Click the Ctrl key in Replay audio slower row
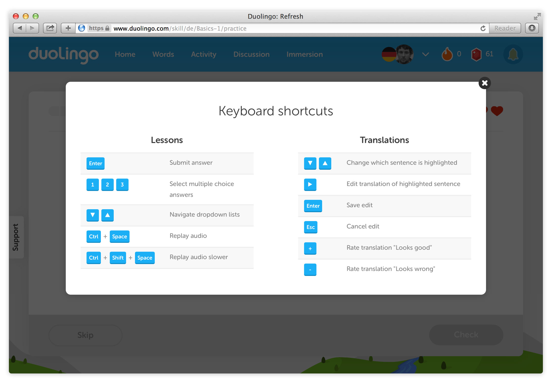This screenshot has width=555, height=392. click(94, 258)
